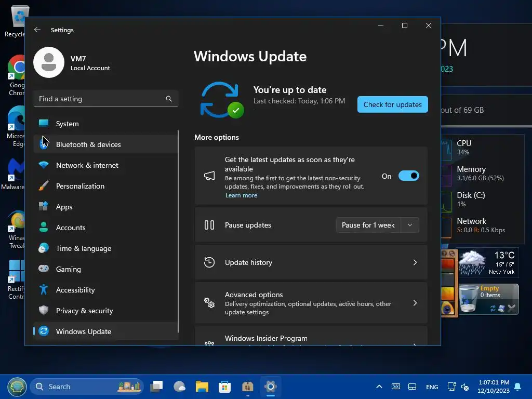This screenshot has height=399, width=532.
Task: Click the Check for updates button
Action: (393, 104)
